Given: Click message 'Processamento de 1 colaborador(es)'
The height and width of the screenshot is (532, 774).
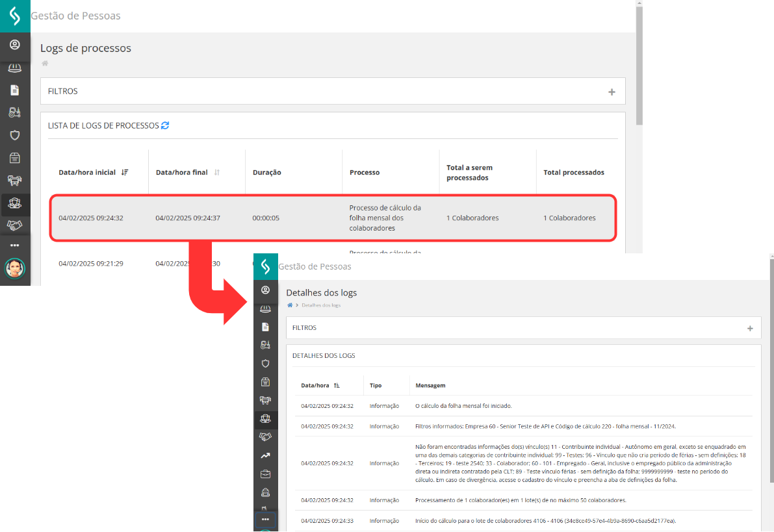Looking at the screenshot, I should 521,500.
